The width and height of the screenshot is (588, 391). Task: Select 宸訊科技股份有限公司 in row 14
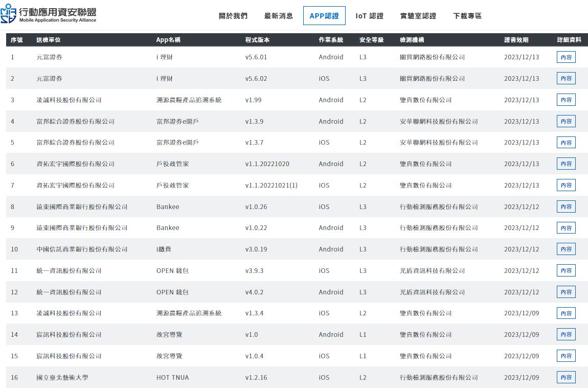[69, 334]
